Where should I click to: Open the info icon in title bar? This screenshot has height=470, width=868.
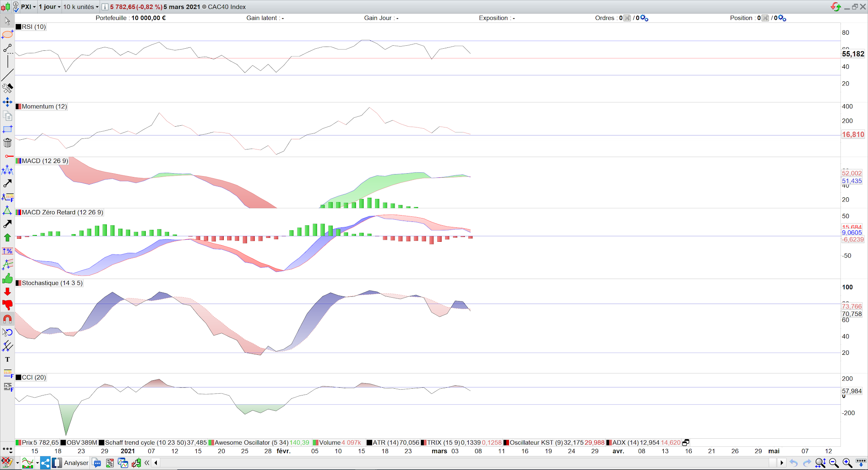click(105, 7)
